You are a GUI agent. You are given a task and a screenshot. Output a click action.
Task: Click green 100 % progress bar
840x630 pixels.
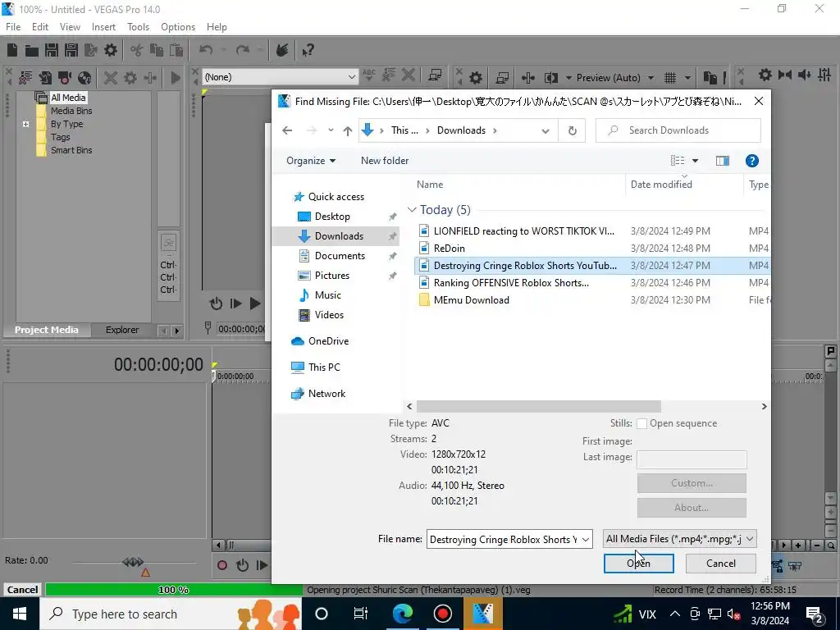click(174, 590)
